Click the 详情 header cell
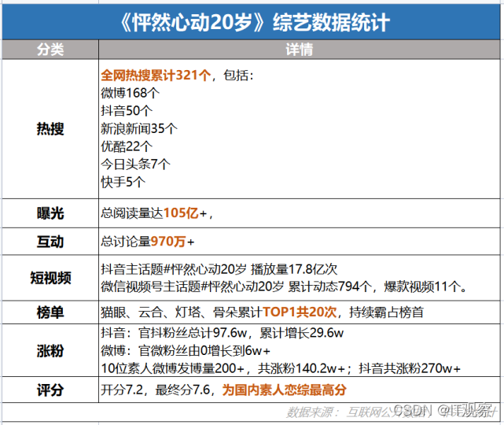Image resolution: width=504 pixels, height=425 pixels. pos(300,50)
